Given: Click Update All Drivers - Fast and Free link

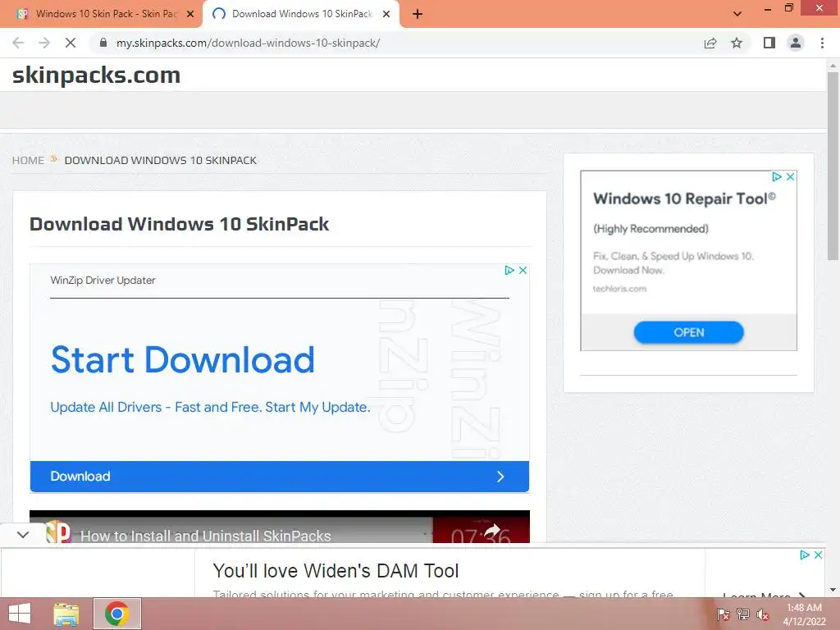Looking at the screenshot, I should pyautogui.click(x=210, y=407).
